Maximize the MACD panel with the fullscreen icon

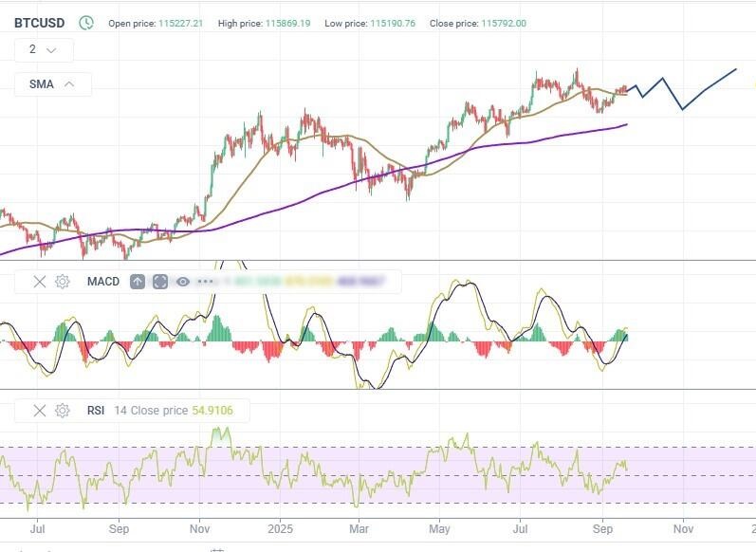pos(160,282)
